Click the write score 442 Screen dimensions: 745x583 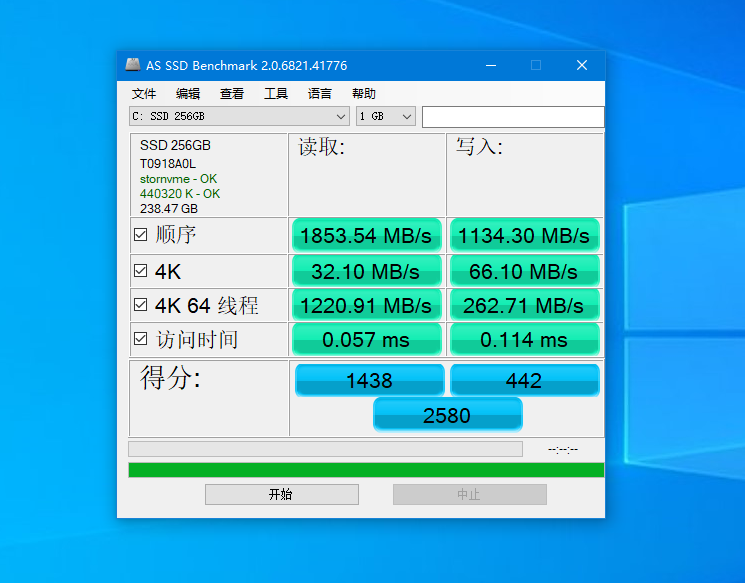point(525,381)
